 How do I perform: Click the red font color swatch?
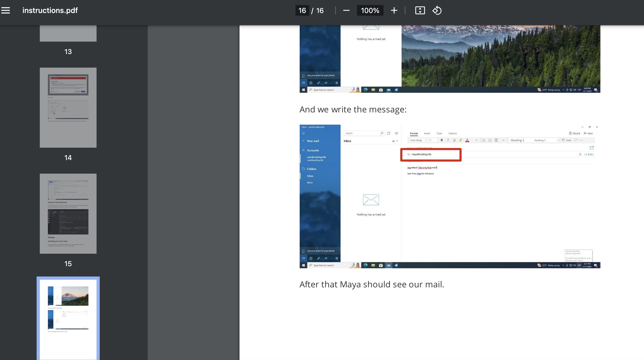[x=467, y=140]
